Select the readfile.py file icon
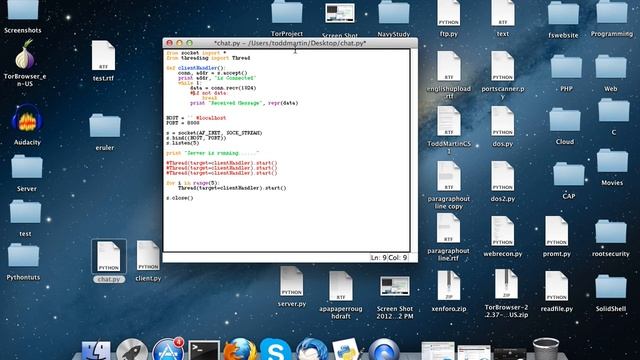The height and width of the screenshot is (360, 640). point(556,287)
